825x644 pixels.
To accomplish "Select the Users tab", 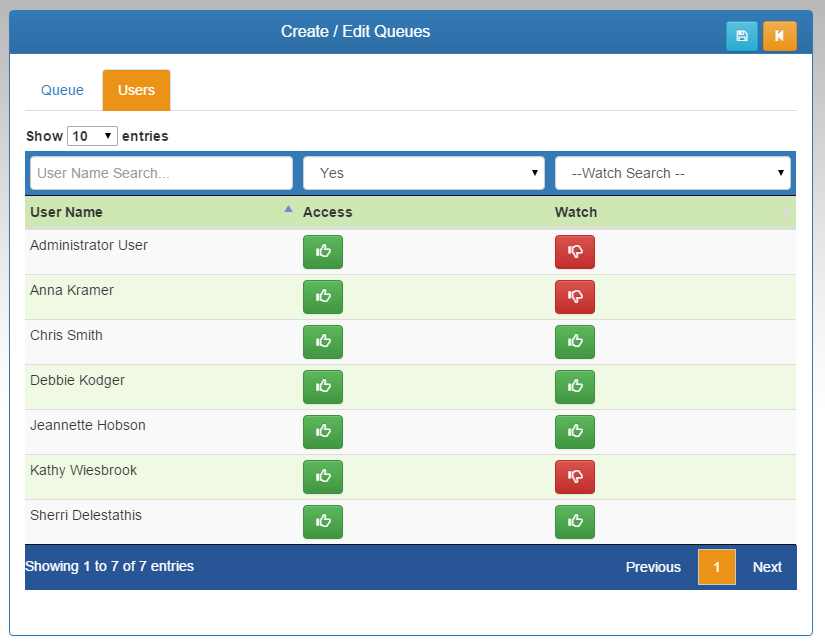I will pos(136,90).
